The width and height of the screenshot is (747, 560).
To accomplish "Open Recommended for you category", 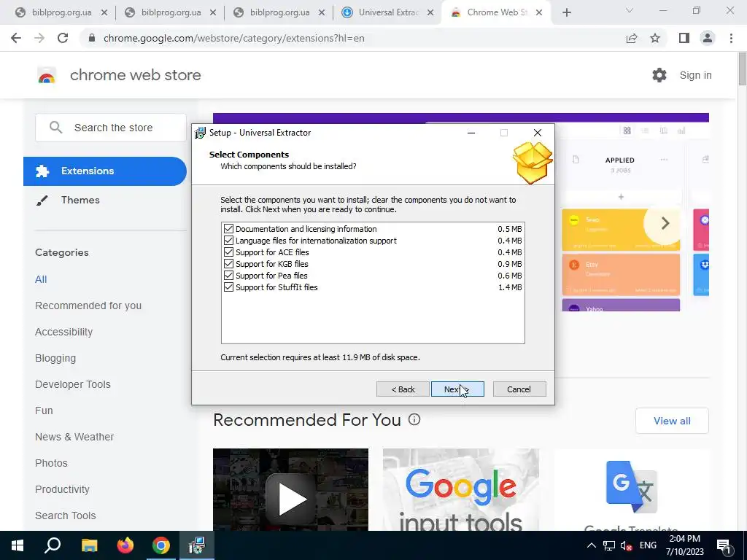I will (x=88, y=306).
